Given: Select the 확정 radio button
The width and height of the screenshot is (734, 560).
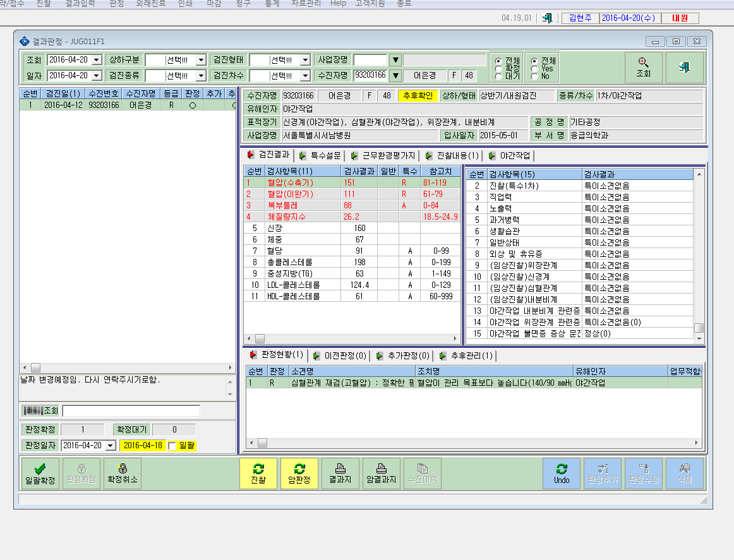Looking at the screenshot, I should coord(498,69).
